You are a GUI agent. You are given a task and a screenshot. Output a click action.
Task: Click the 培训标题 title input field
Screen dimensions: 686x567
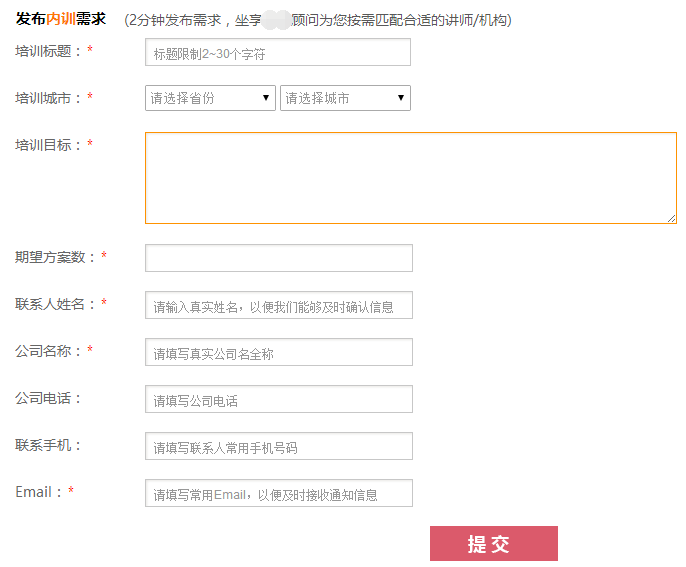(x=277, y=53)
